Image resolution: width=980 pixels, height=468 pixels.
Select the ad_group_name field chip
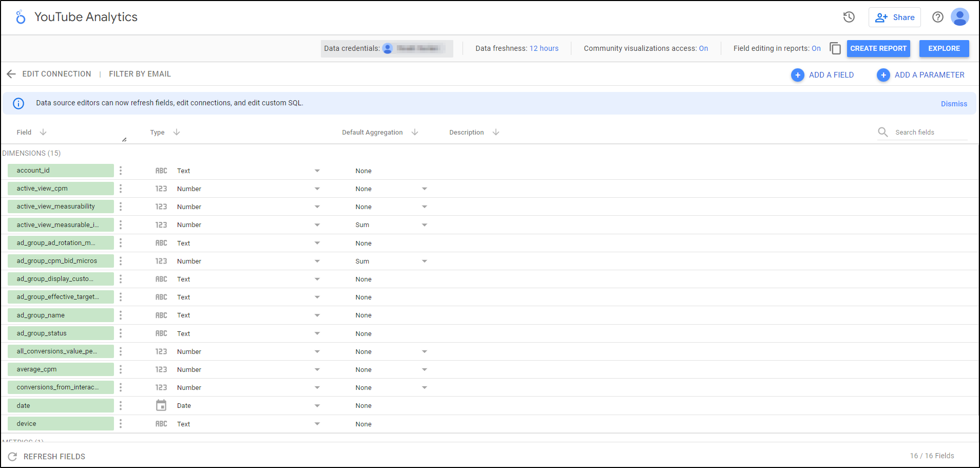[61, 315]
